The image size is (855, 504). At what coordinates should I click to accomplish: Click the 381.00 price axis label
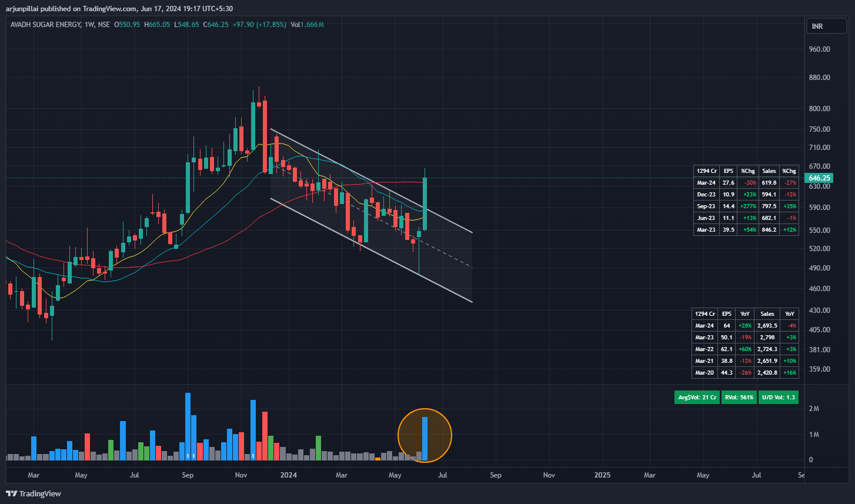pos(819,350)
